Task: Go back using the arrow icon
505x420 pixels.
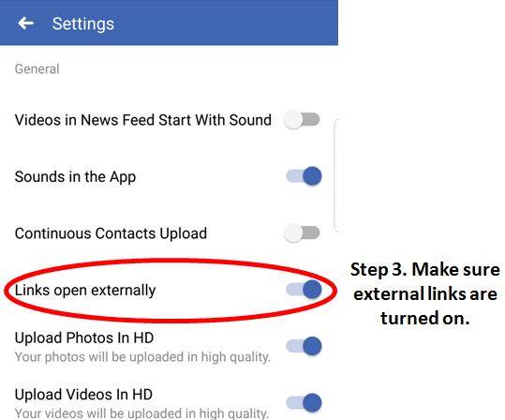Action: pyautogui.click(x=26, y=23)
